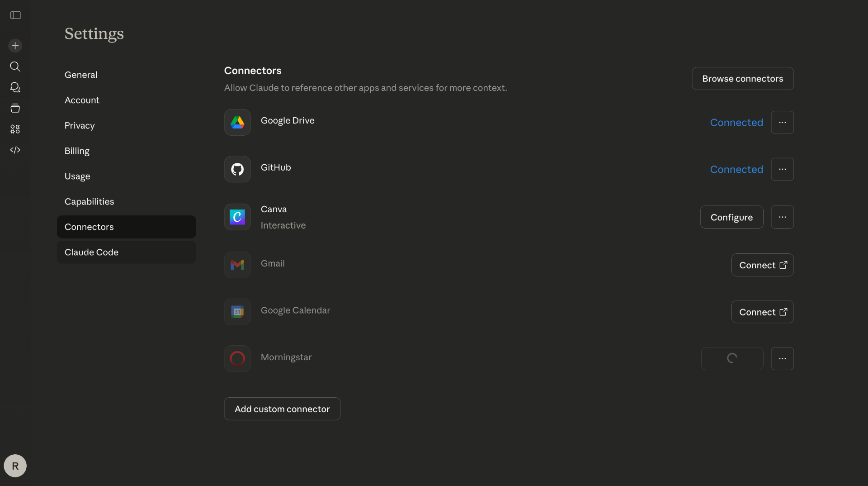
Task: Click the Connectors section heading
Action: click(x=253, y=71)
